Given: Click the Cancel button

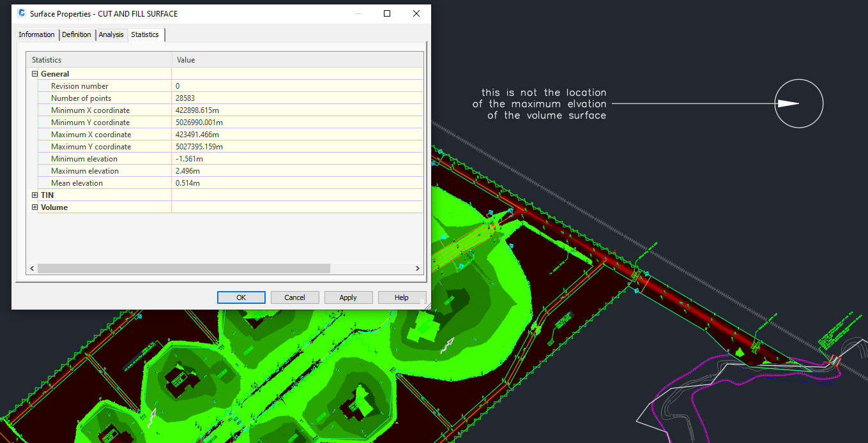Looking at the screenshot, I should pyautogui.click(x=294, y=297).
